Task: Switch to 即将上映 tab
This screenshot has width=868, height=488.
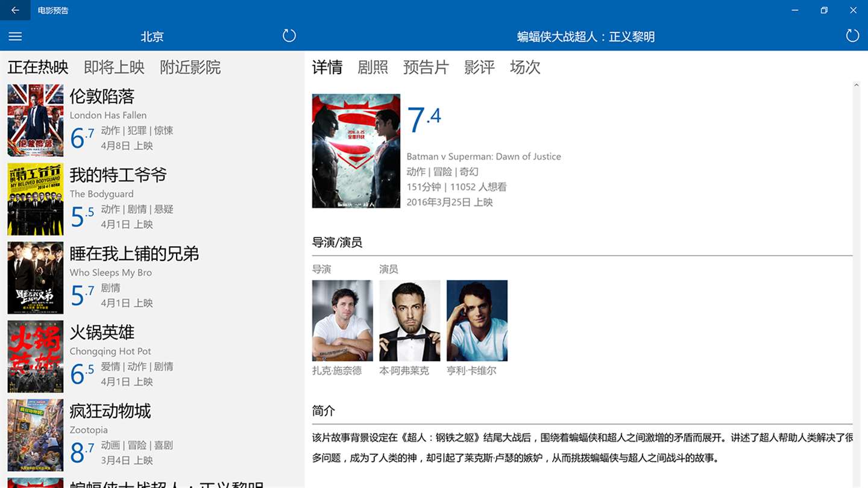Action: (114, 67)
